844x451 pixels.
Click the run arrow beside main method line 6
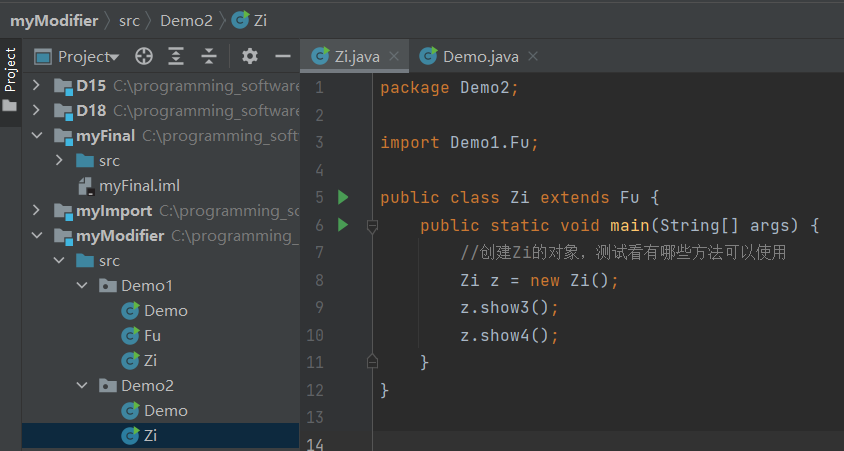pos(343,224)
